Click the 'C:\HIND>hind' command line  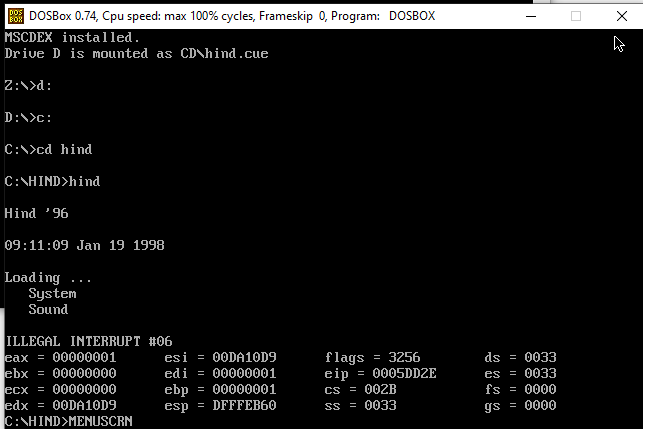pyautogui.click(x=52, y=181)
